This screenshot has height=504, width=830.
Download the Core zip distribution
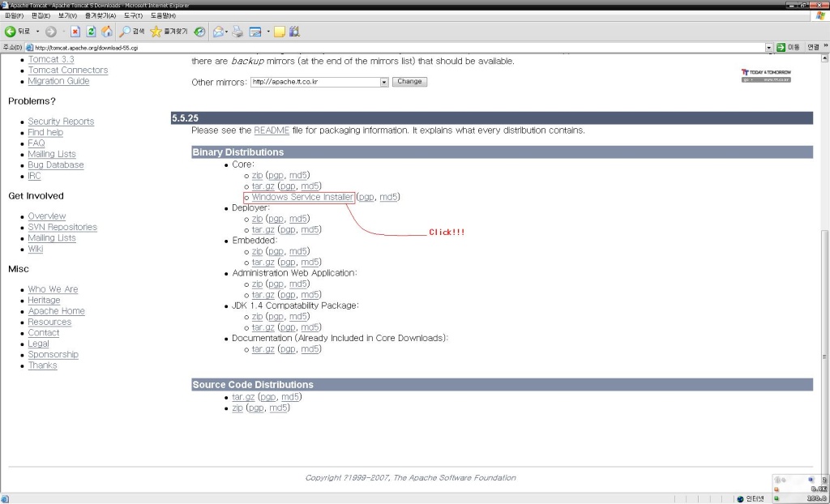point(257,175)
